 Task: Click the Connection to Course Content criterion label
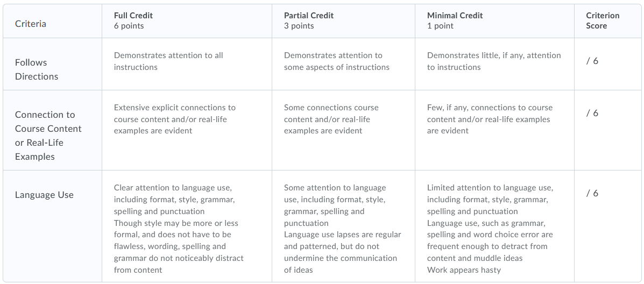click(x=48, y=136)
